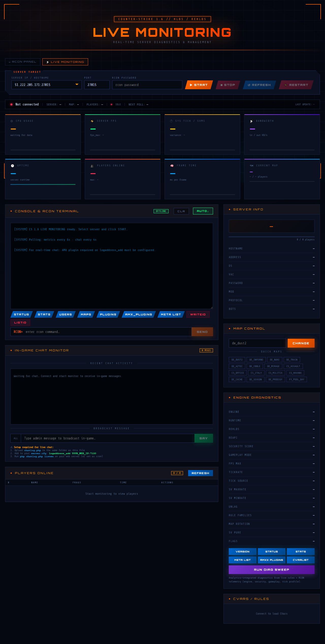Click the Sys Tick stopwatch icon
This screenshot has height=644, width=325.
click(171, 121)
